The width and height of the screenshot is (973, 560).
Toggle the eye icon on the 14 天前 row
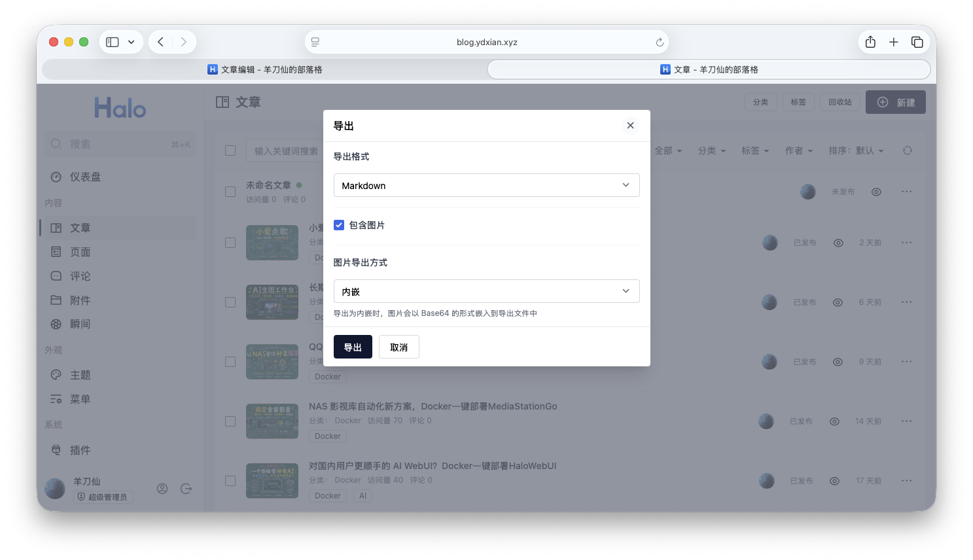pyautogui.click(x=834, y=421)
